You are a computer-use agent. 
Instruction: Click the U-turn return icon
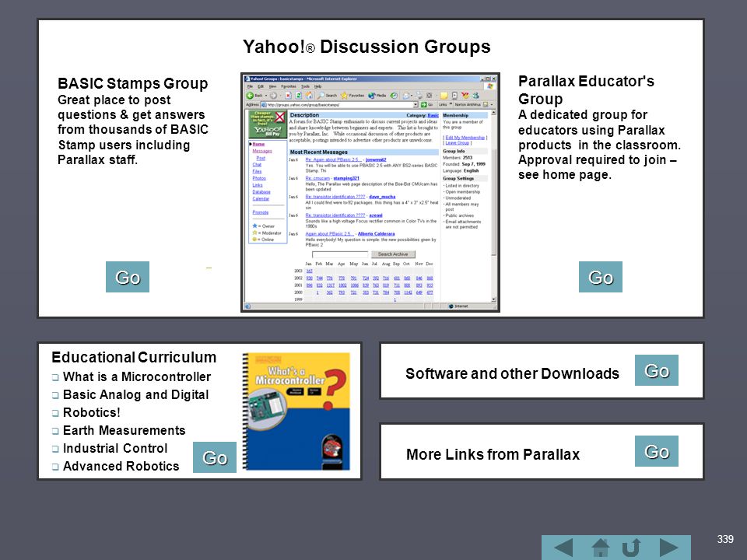point(631,548)
